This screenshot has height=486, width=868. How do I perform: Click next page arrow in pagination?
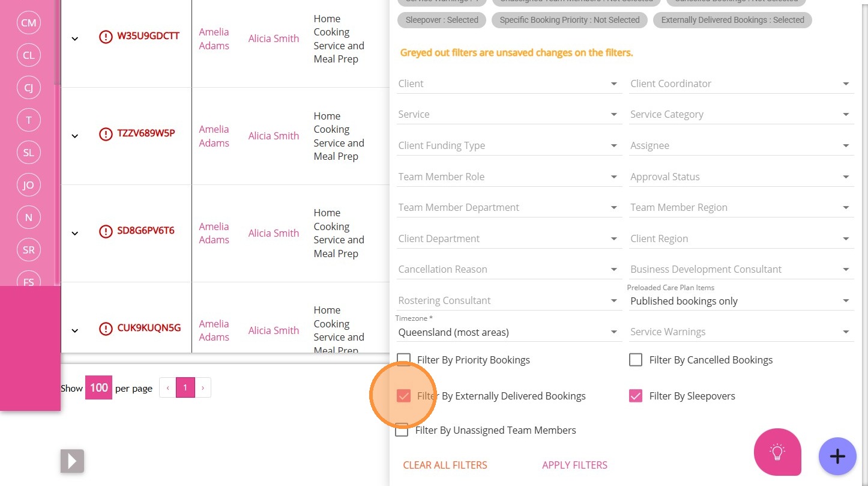[203, 388]
